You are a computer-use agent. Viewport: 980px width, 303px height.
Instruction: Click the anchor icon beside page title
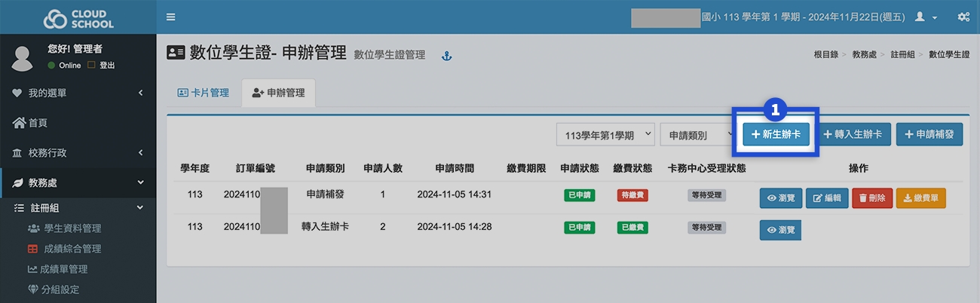coord(446,56)
